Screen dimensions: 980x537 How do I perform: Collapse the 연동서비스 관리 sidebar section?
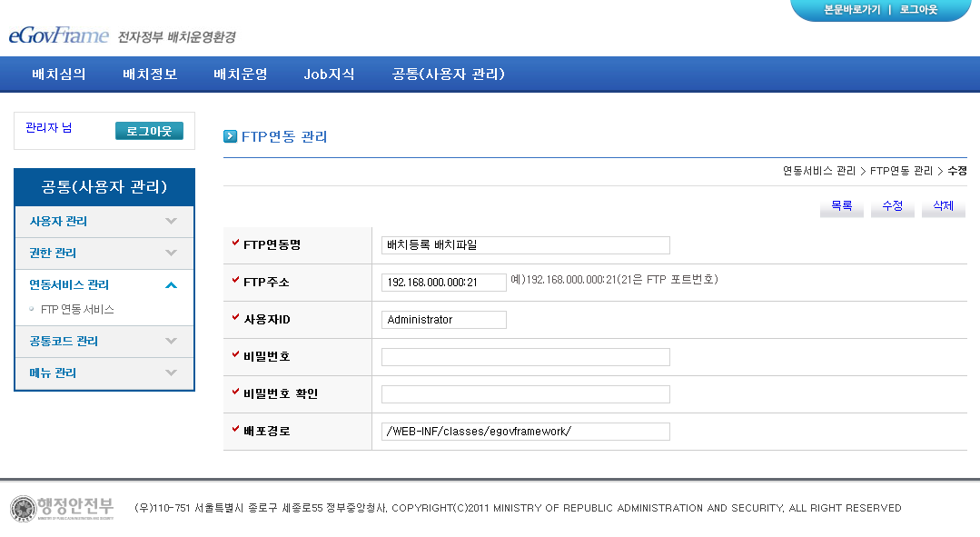(x=104, y=284)
